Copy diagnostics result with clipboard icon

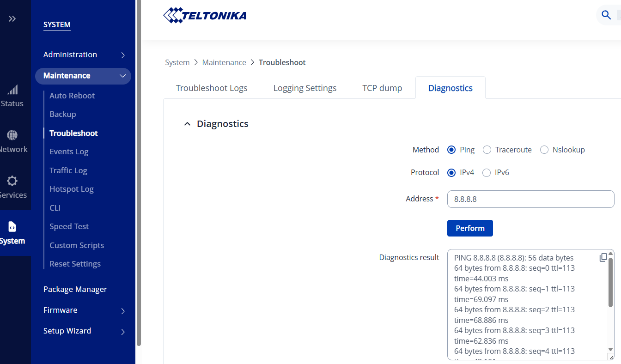[603, 258]
